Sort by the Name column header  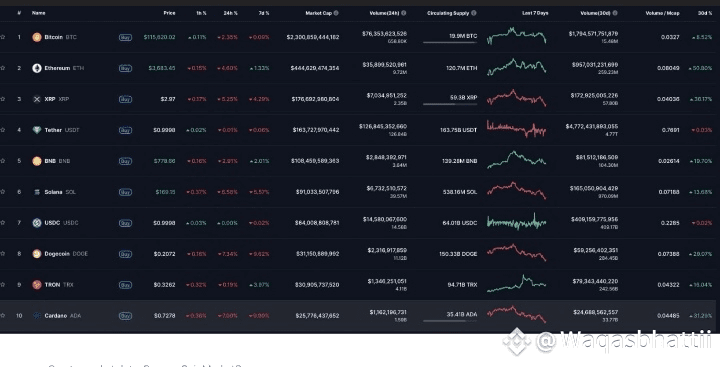39,13
